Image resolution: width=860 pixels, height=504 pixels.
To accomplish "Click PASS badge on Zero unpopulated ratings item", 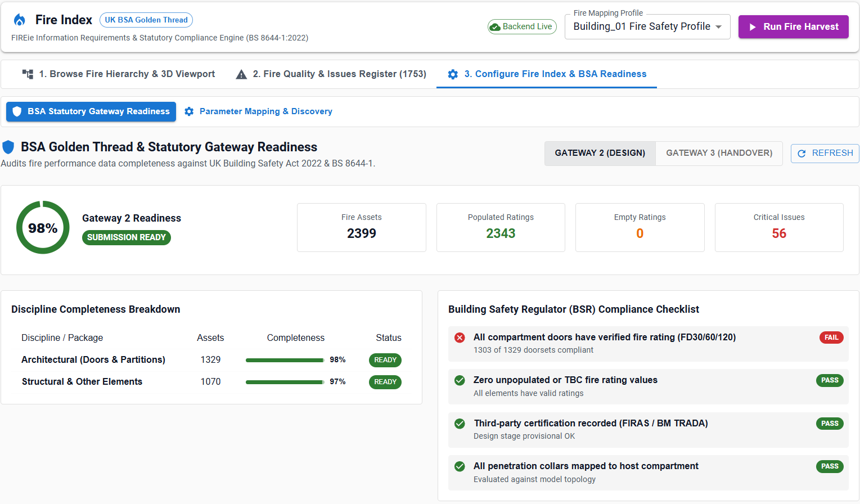I will (830, 380).
